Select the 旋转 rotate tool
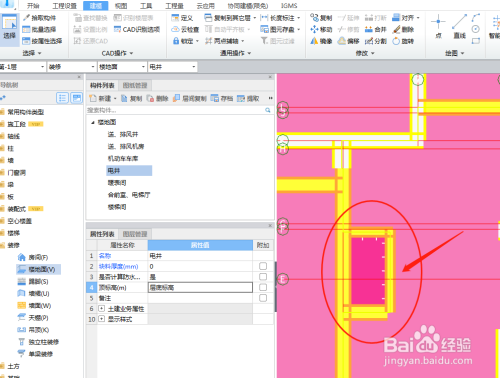This screenshot has width=500, height=378. point(403,41)
